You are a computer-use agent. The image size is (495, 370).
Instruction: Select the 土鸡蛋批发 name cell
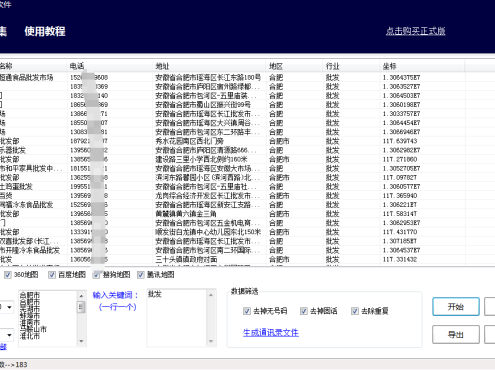pyautogui.click(x=16, y=187)
